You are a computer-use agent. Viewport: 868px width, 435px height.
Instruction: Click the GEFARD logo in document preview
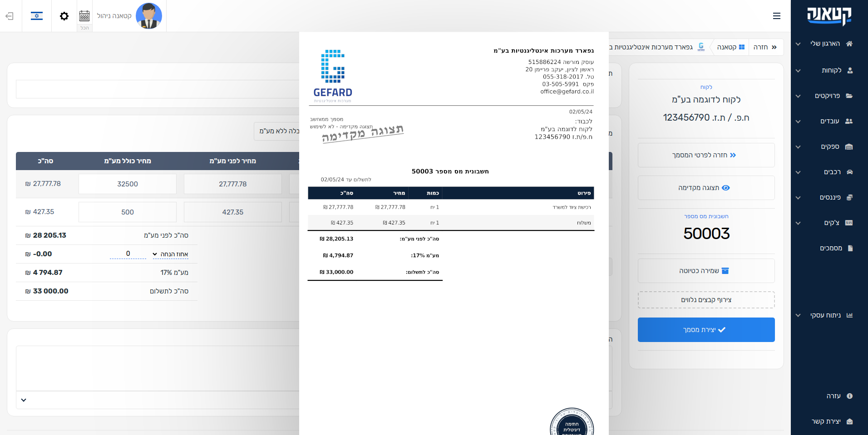pyautogui.click(x=333, y=76)
